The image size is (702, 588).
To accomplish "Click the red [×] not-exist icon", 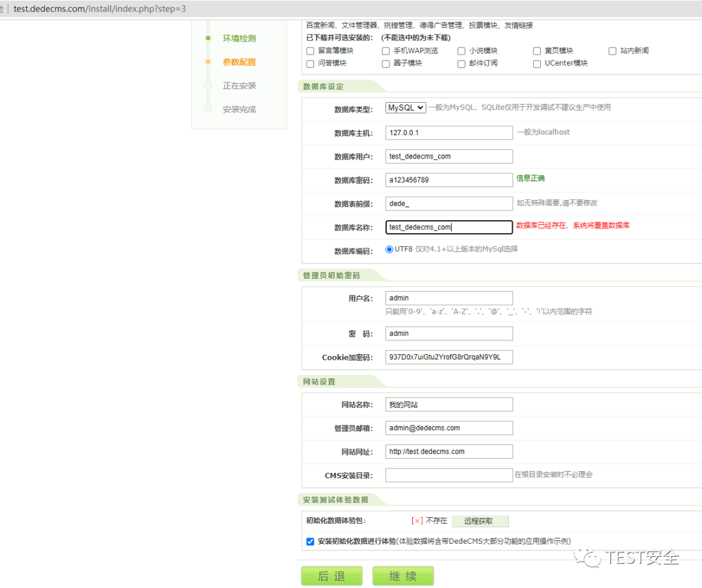I will pyautogui.click(x=417, y=521).
